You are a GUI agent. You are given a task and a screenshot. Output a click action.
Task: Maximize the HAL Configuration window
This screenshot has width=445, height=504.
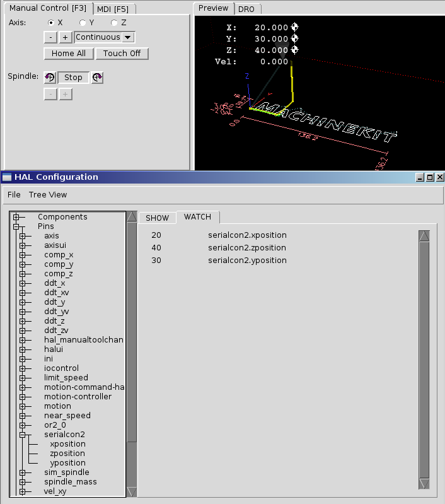(430, 177)
